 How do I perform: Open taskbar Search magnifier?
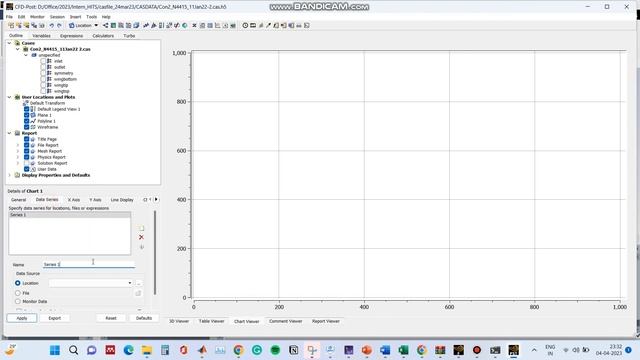73,350
